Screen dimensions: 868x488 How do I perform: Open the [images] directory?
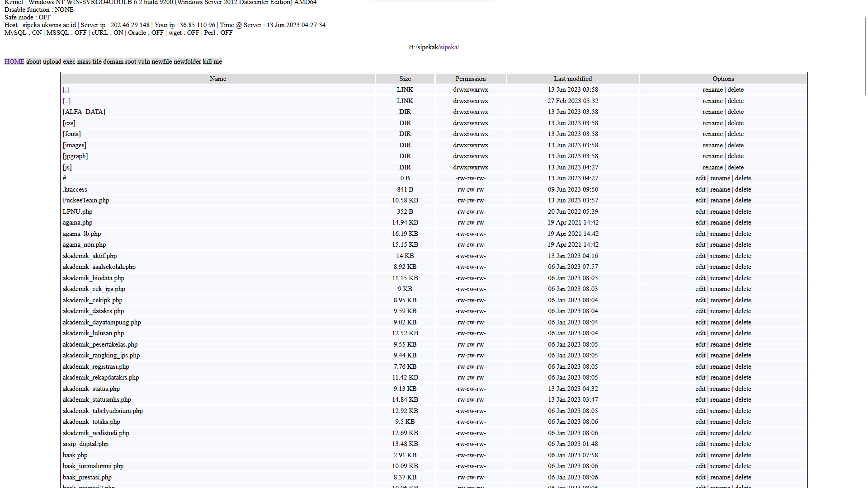click(x=75, y=145)
